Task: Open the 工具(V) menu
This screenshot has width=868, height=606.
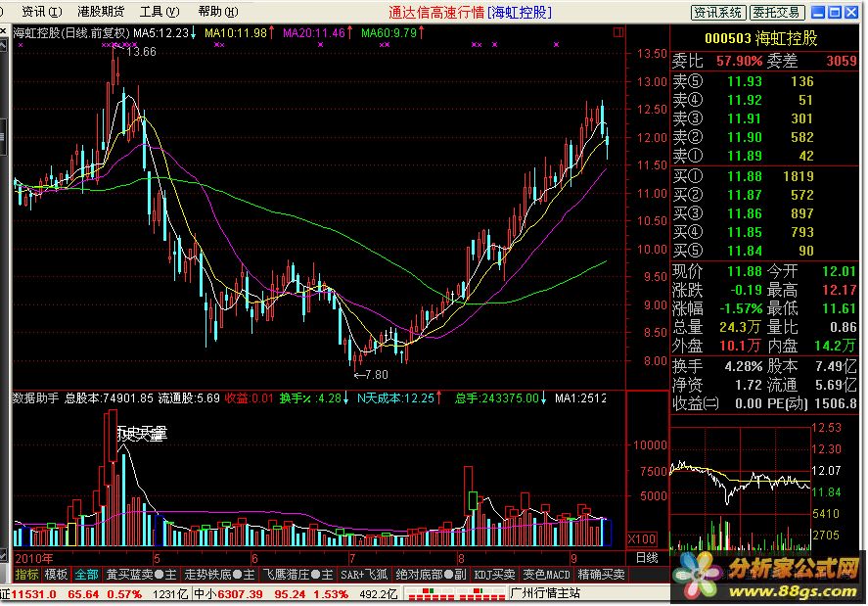Action: (x=160, y=12)
